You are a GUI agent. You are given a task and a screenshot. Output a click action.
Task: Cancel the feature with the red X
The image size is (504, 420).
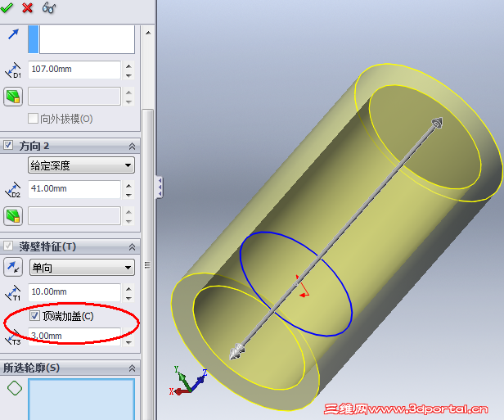coord(27,7)
